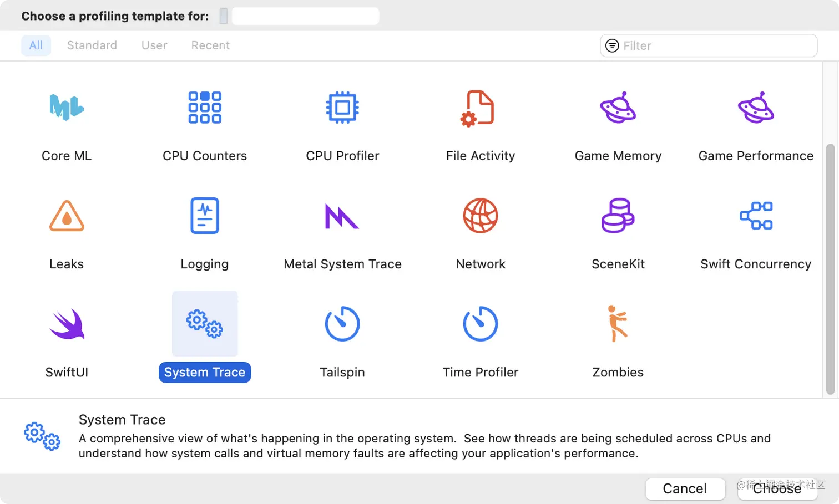Click the Swift Concurrency label
Viewport: 839px width, 504px height.
(756, 264)
